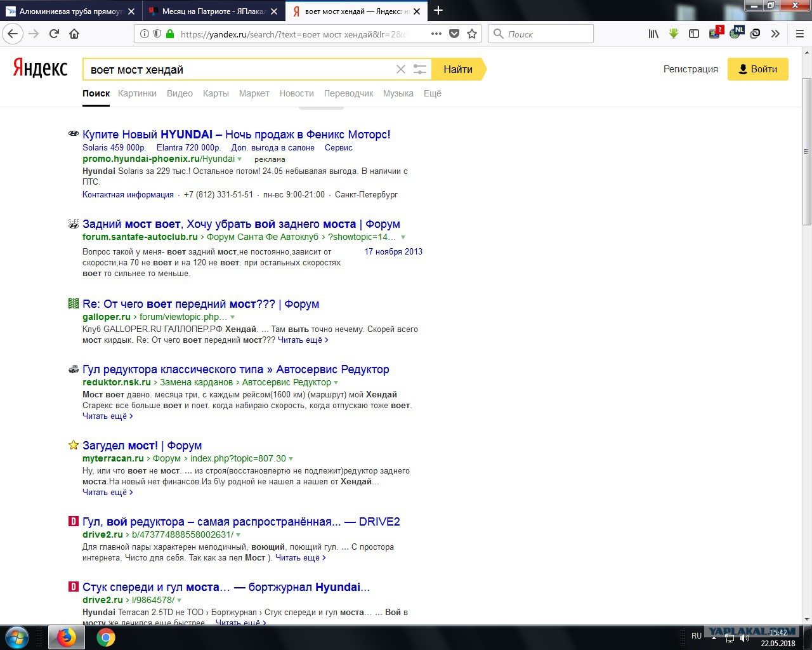Open the Windows Start menu

[x=17, y=637]
